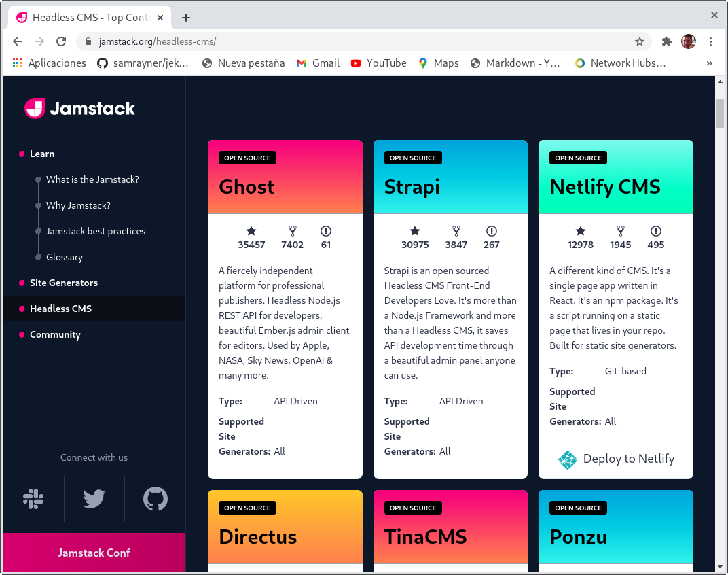
Task: Reload the page using the refresh icon
Action: tap(61, 41)
